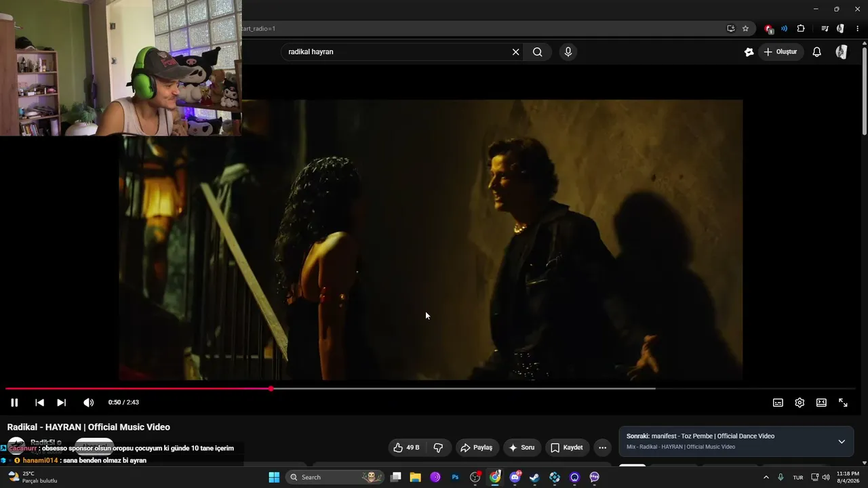This screenshot has height=488, width=868.
Task: Click the Soru ask button
Action: point(522,447)
